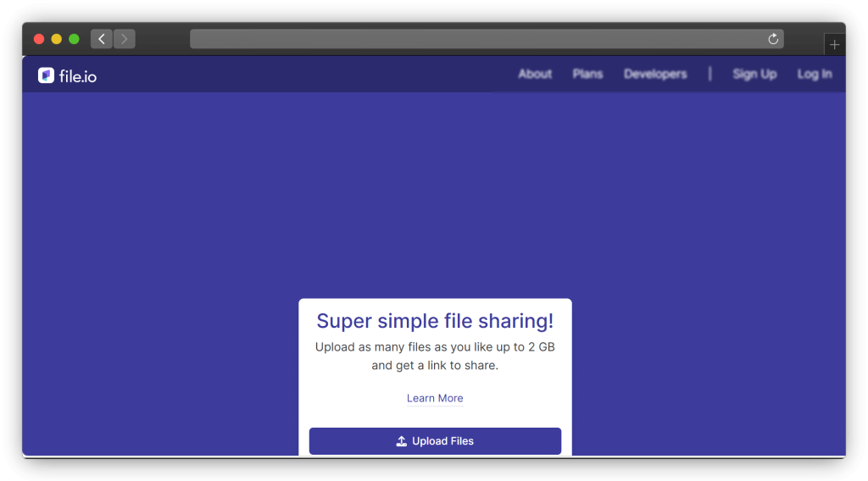The image size is (868, 481).
Task: Click the Sign Up link
Action: tap(754, 75)
